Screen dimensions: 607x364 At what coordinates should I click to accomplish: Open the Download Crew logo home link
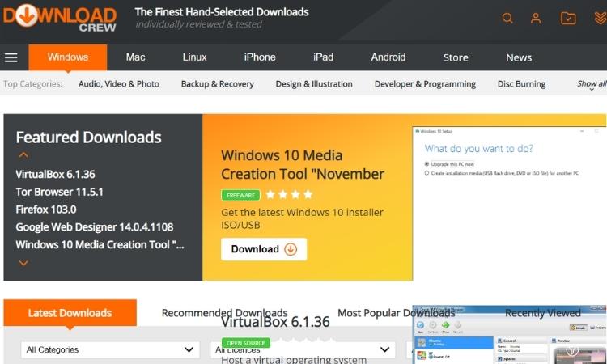point(60,18)
